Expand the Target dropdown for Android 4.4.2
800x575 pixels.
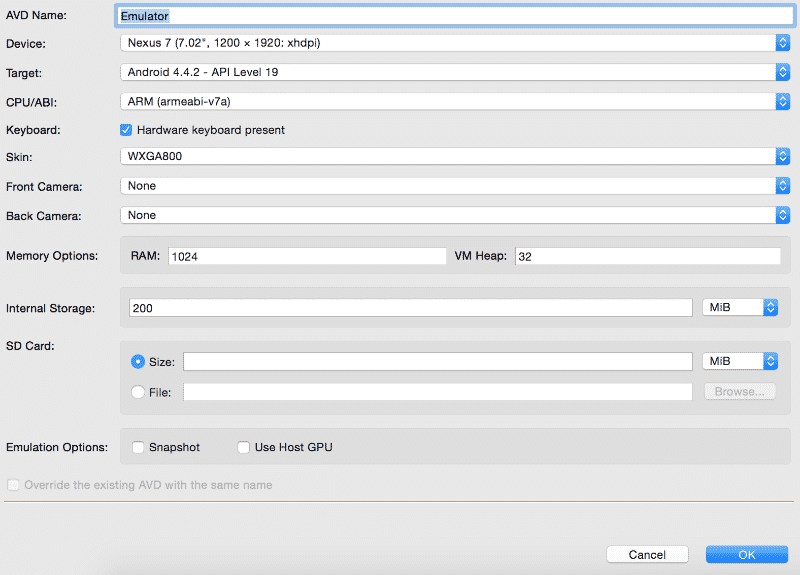[x=455, y=72]
